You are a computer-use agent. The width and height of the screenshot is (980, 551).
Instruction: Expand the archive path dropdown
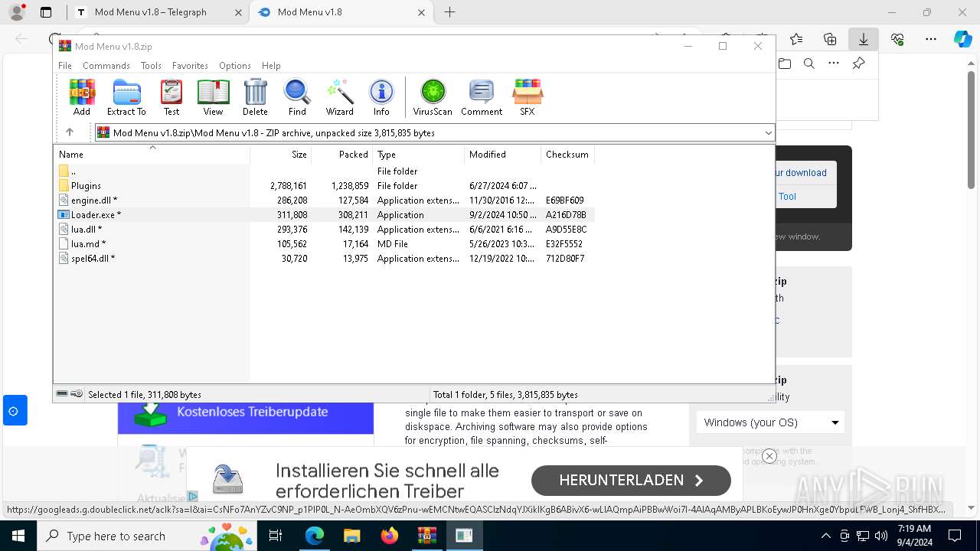pyautogui.click(x=768, y=133)
